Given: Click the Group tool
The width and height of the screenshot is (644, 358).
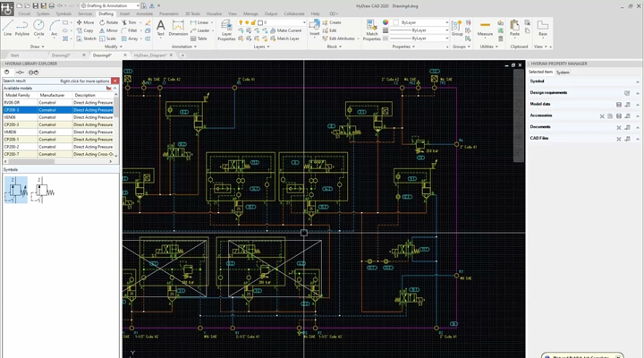Looking at the screenshot, I should click(x=457, y=28).
